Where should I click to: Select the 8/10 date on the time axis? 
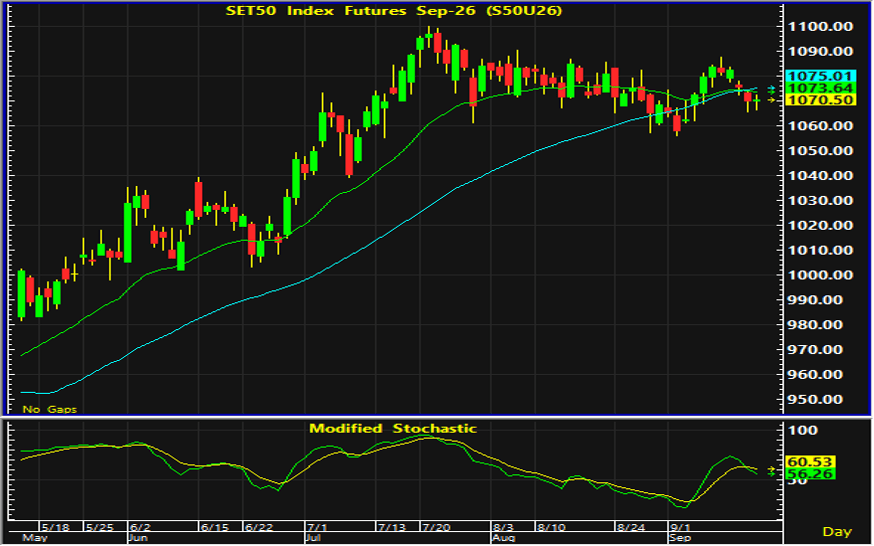pyautogui.click(x=551, y=527)
